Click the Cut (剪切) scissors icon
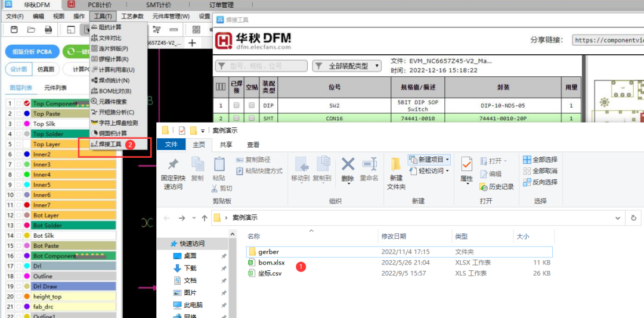644x318 pixels. (x=215, y=188)
